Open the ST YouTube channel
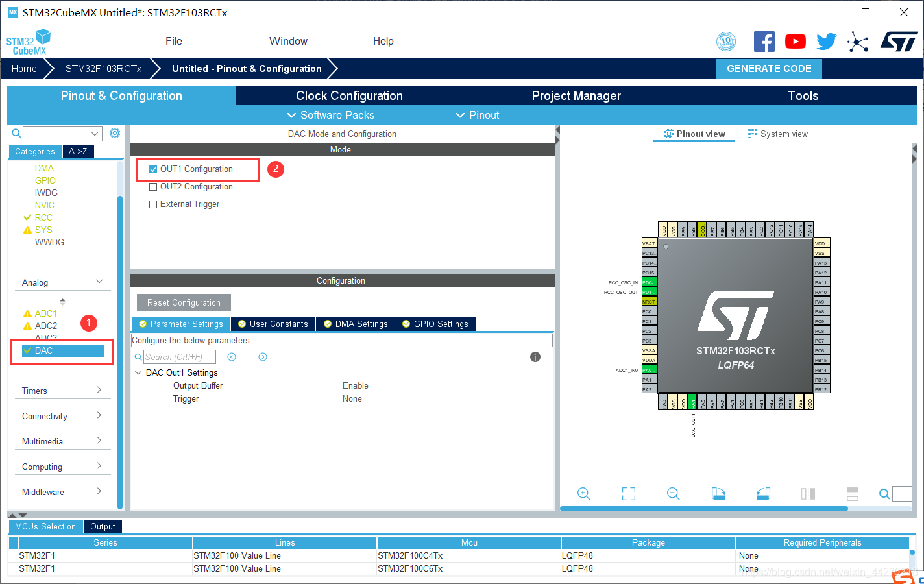The width and height of the screenshot is (924, 584). [x=796, y=42]
